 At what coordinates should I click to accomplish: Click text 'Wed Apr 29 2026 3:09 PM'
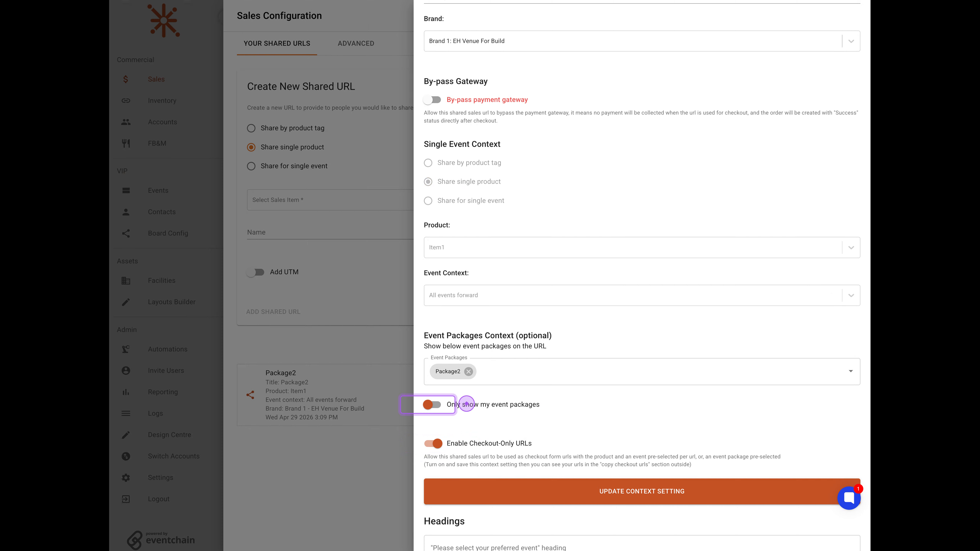pyautogui.click(x=301, y=417)
